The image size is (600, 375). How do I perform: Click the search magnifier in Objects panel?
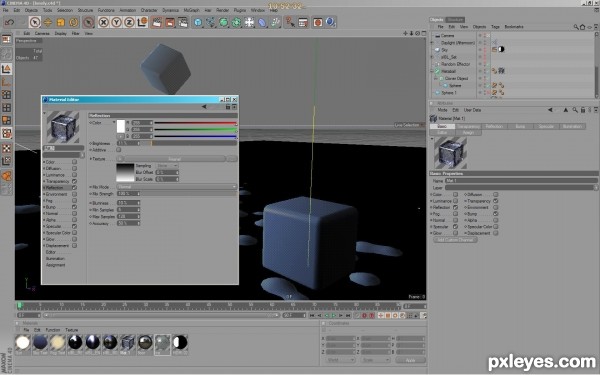click(x=576, y=27)
